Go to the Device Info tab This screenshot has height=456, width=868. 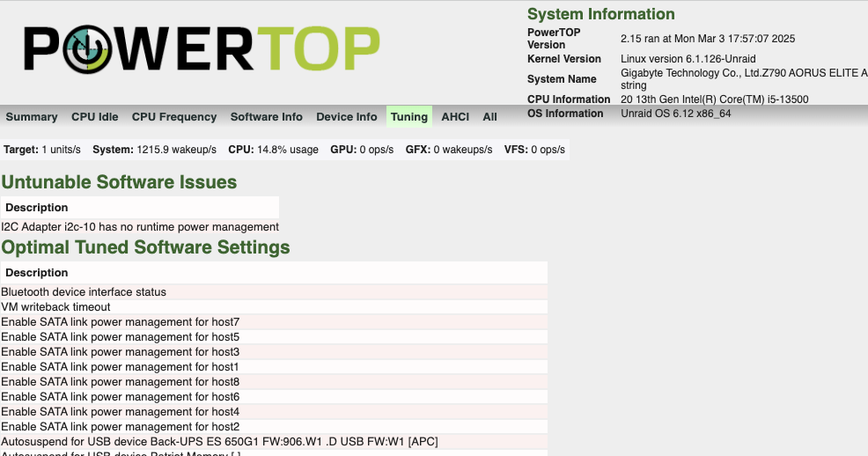[347, 117]
